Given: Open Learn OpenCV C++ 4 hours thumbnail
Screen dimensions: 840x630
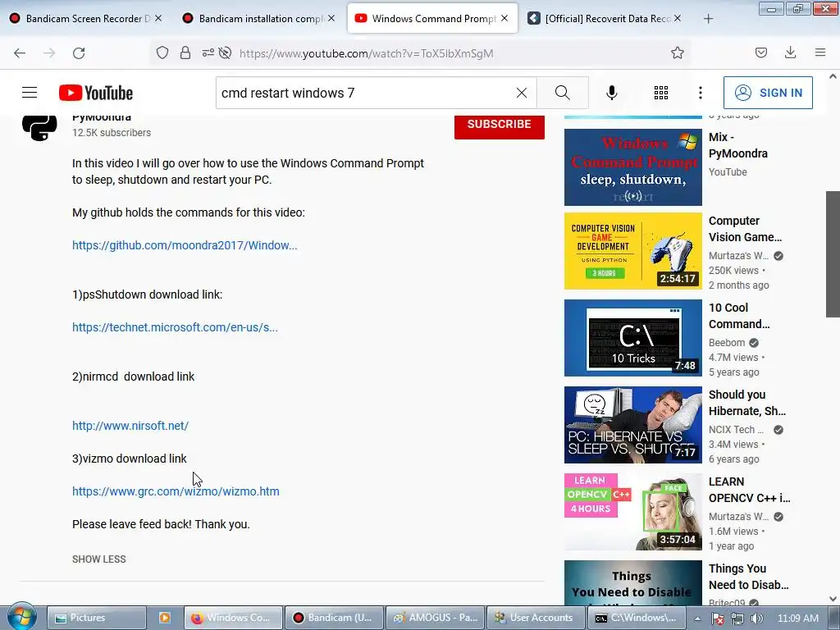Looking at the screenshot, I should [632, 512].
